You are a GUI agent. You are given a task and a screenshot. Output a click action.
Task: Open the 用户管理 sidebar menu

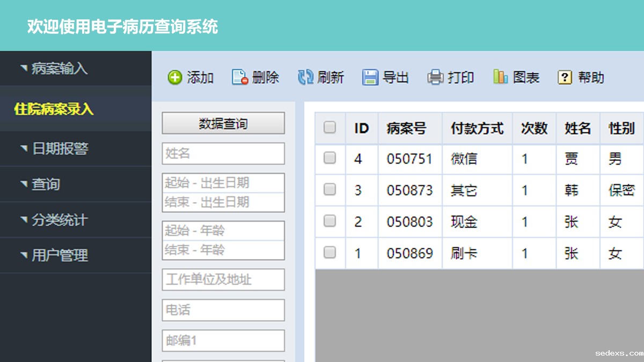pyautogui.click(x=54, y=256)
